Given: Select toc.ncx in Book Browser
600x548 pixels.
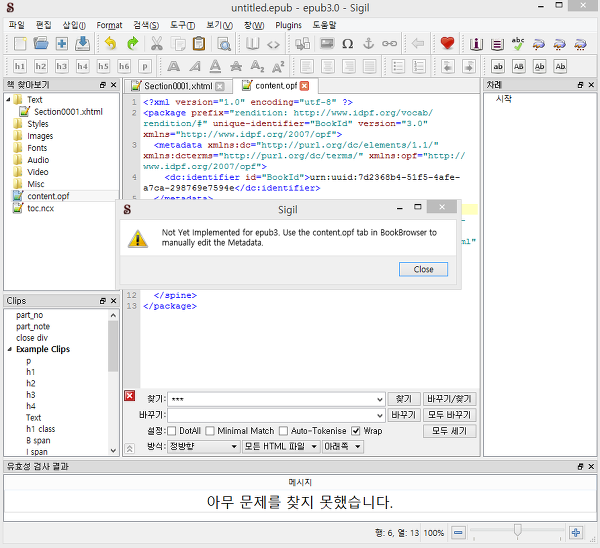Looking at the screenshot, I should [40, 208].
